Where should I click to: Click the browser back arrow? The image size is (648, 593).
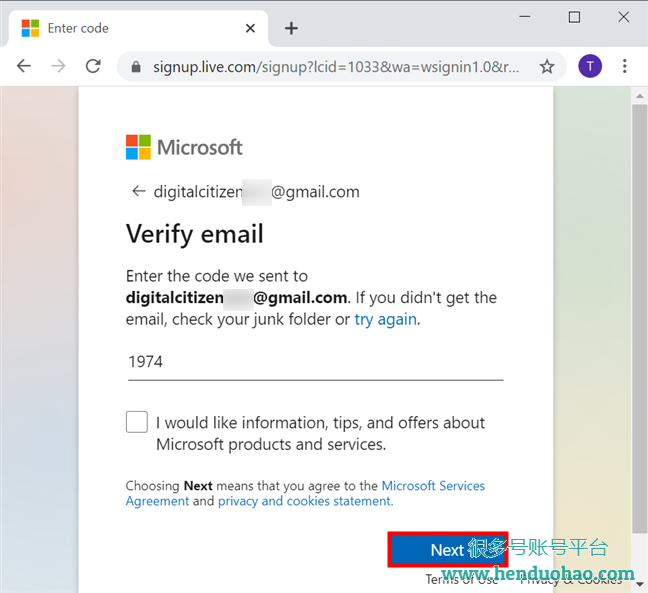click(24, 66)
